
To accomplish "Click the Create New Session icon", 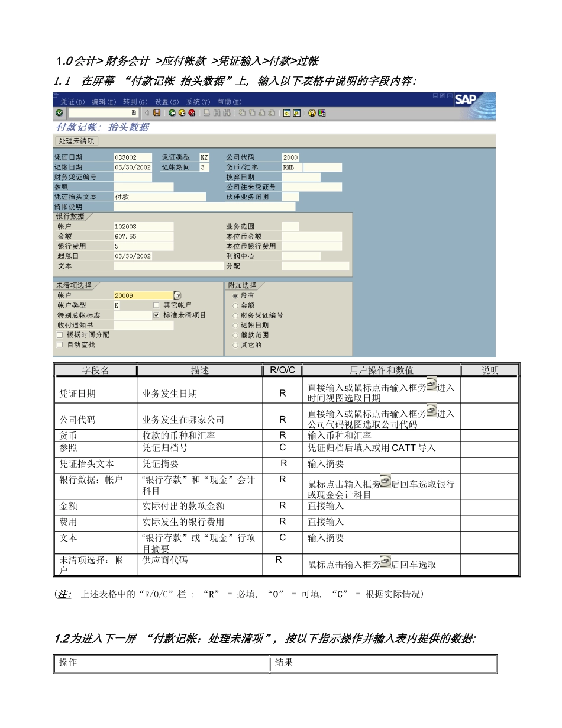I will [x=286, y=112].
